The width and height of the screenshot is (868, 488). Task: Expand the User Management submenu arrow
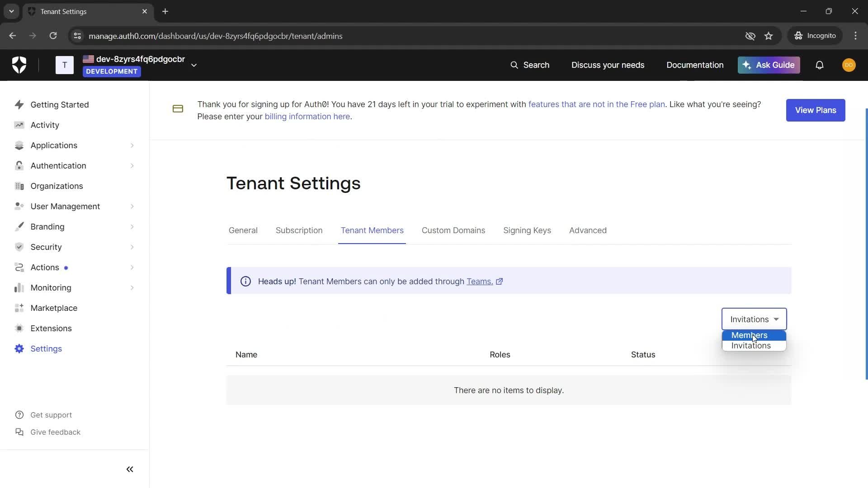pos(132,206)
